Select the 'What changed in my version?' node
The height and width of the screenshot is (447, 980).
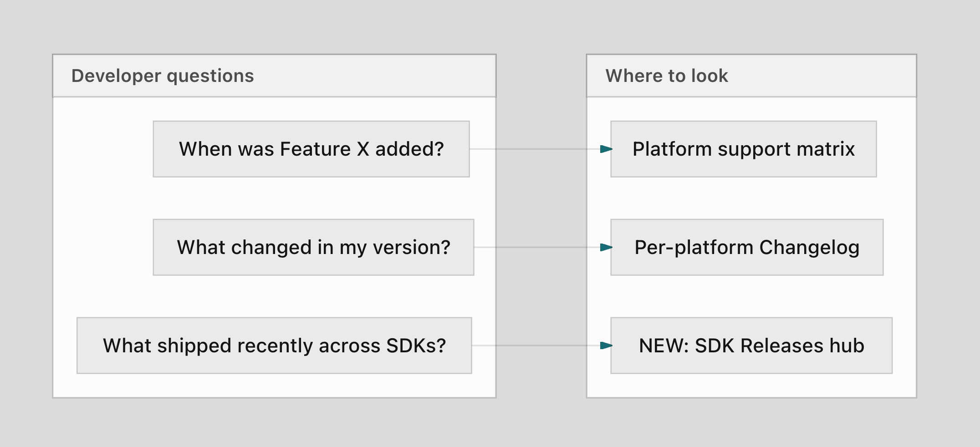click(x=313, y=247)
